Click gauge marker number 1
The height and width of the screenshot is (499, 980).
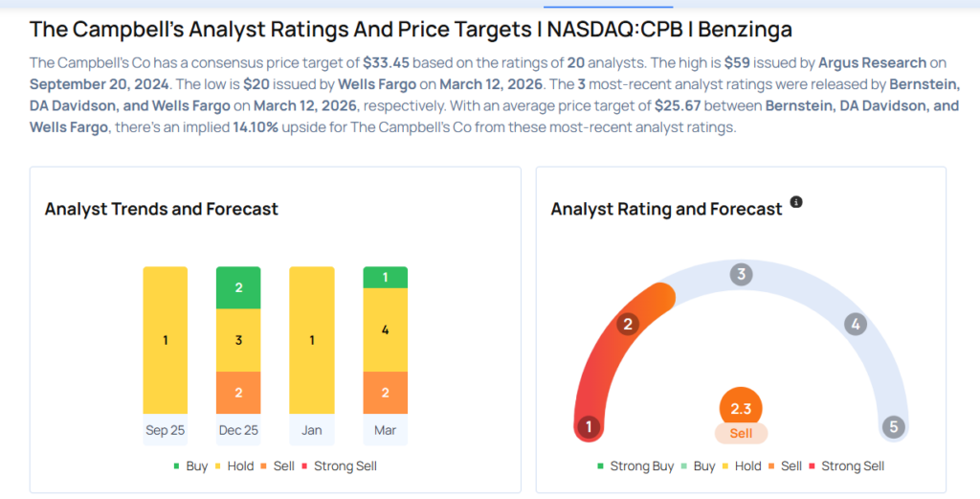[589, 427]
